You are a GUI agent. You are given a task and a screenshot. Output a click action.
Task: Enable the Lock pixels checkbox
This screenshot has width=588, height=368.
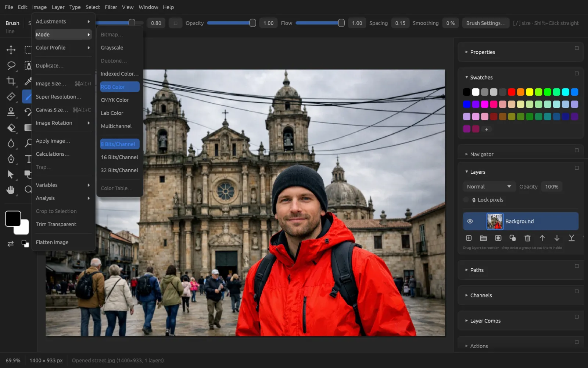(466, 200)
